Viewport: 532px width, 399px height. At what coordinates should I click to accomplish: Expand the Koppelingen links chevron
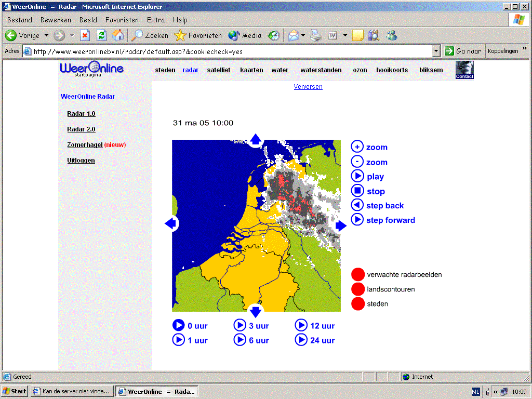[x=525, y=49]
